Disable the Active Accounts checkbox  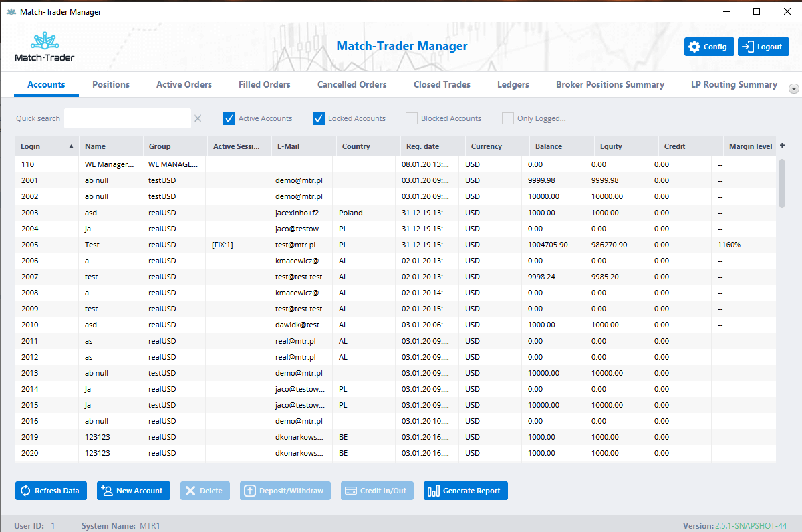click(x=229, y=118)
